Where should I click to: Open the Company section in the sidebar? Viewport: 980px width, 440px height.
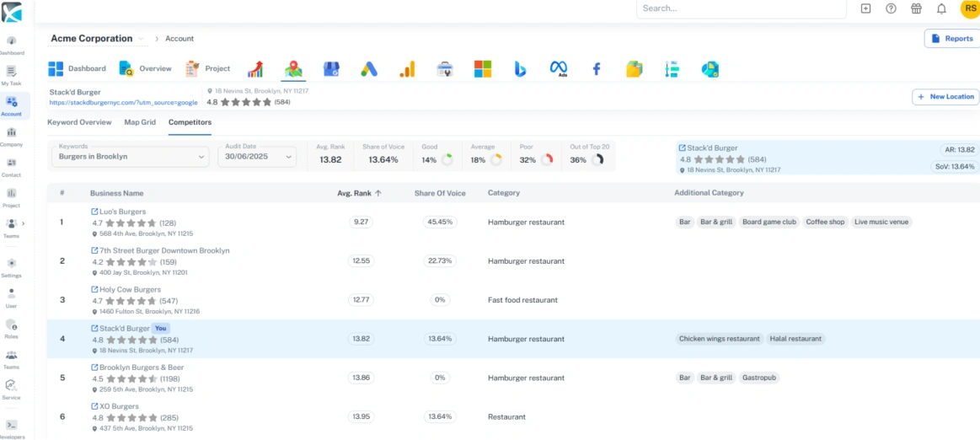11,137
